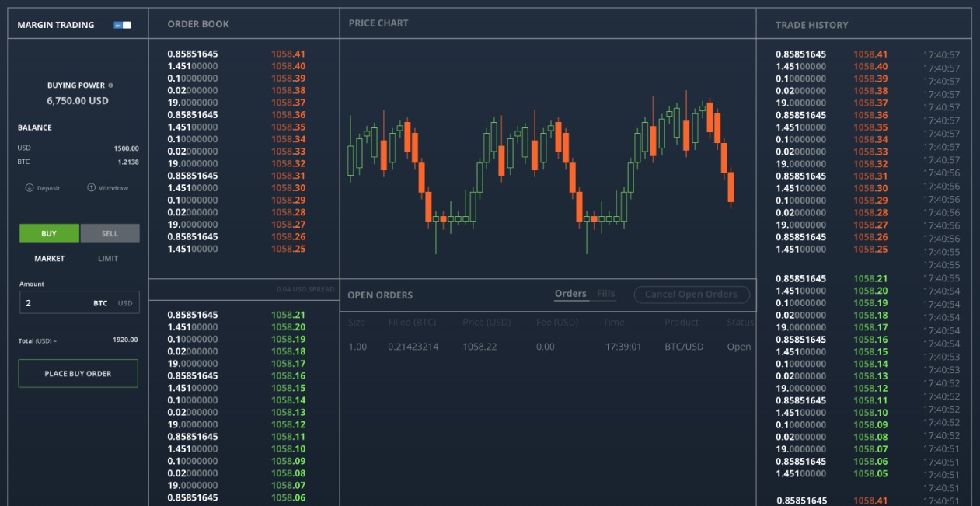Choose BTC as the amount currency
This screenshot has height=506, width=980.
(x=100, y=303)
